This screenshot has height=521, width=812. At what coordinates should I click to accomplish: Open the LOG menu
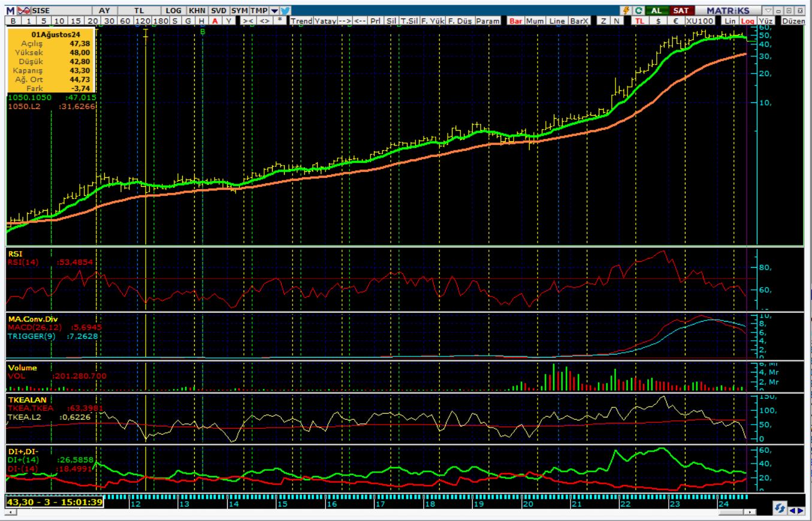tap(174, 11)
